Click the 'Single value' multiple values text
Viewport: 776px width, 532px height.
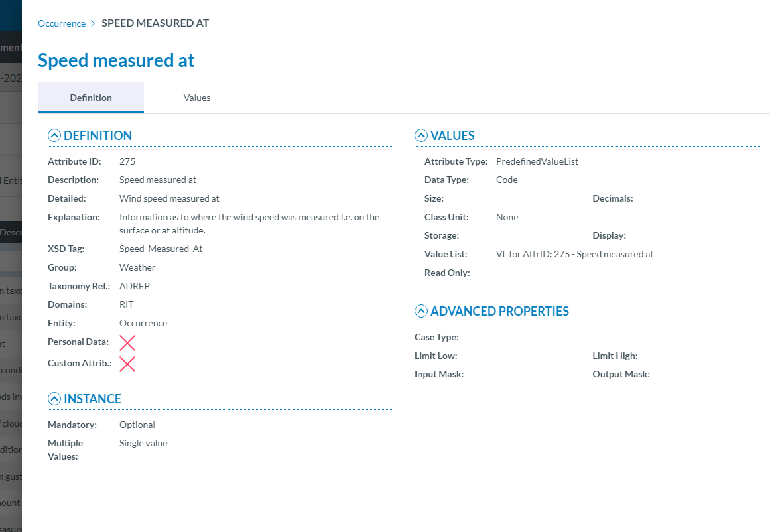click(x=143, y=443)
